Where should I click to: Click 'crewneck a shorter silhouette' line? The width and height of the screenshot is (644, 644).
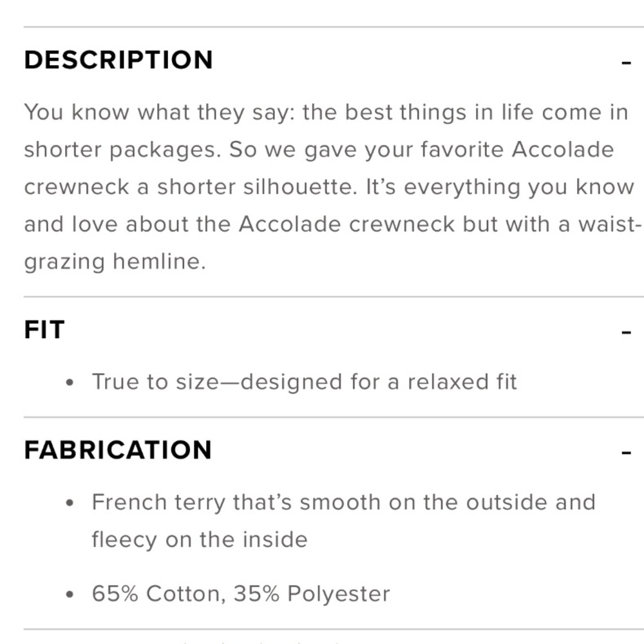tap(191, 187)
